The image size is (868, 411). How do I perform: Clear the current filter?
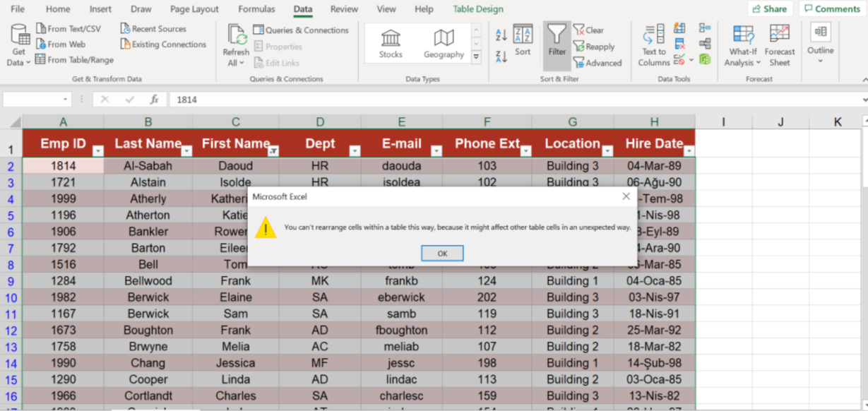point(588,30)
